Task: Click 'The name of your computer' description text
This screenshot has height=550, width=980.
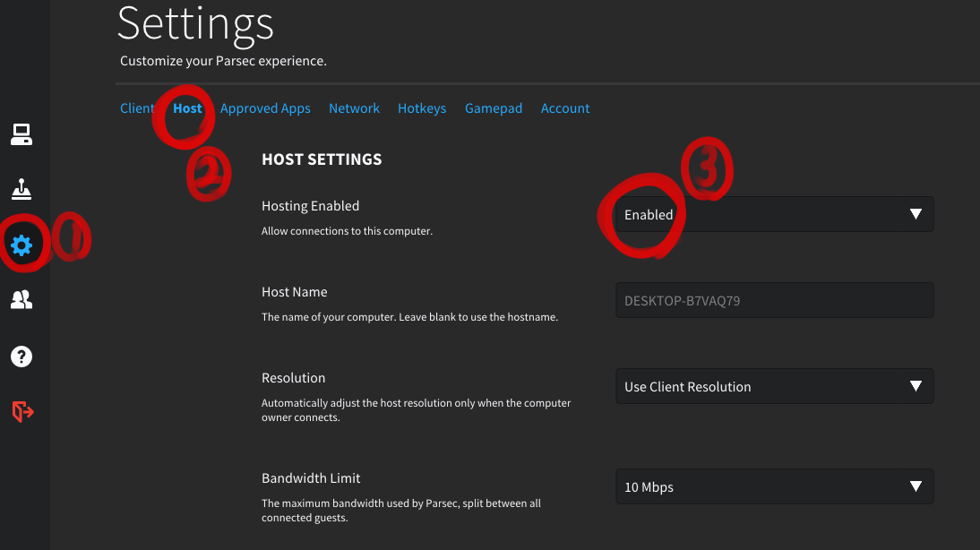Action: click(409, 317)
